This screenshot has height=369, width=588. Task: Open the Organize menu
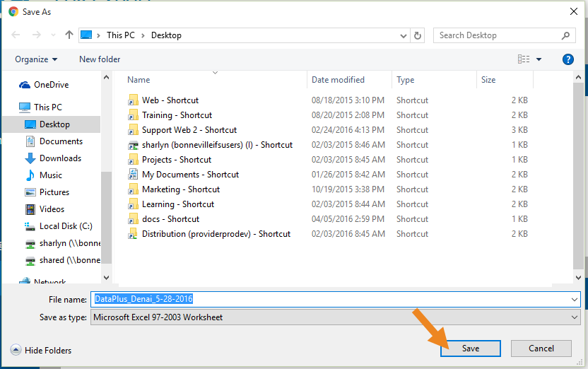click(x=36, y=59)
